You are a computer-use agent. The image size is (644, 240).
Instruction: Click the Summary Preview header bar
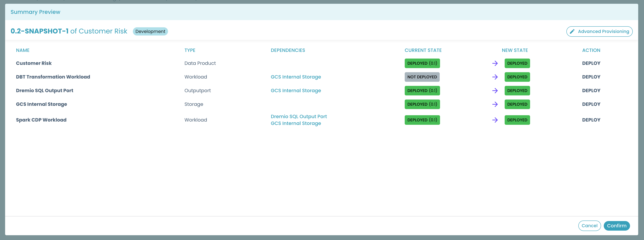click(35, 12)
